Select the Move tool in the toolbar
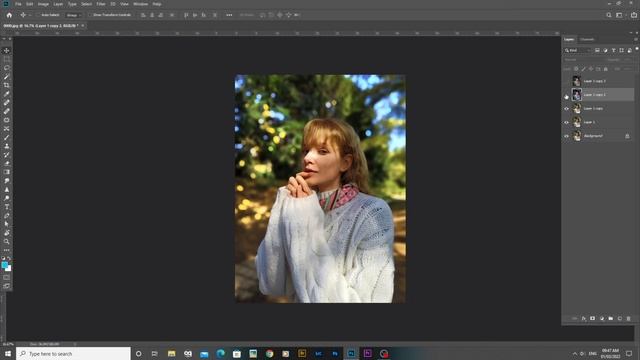The image size is (640, 360). tap(7, 51)
